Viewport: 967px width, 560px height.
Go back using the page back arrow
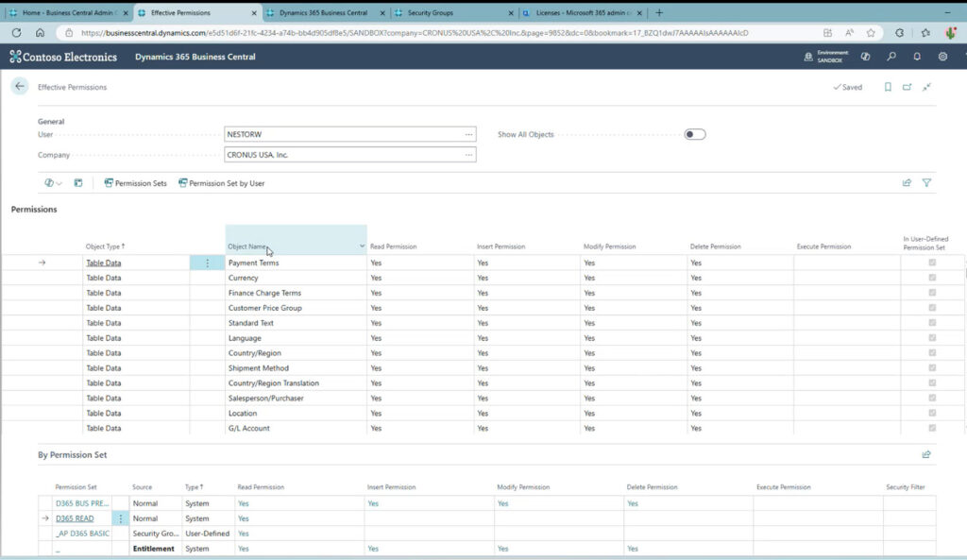point(20,86)
